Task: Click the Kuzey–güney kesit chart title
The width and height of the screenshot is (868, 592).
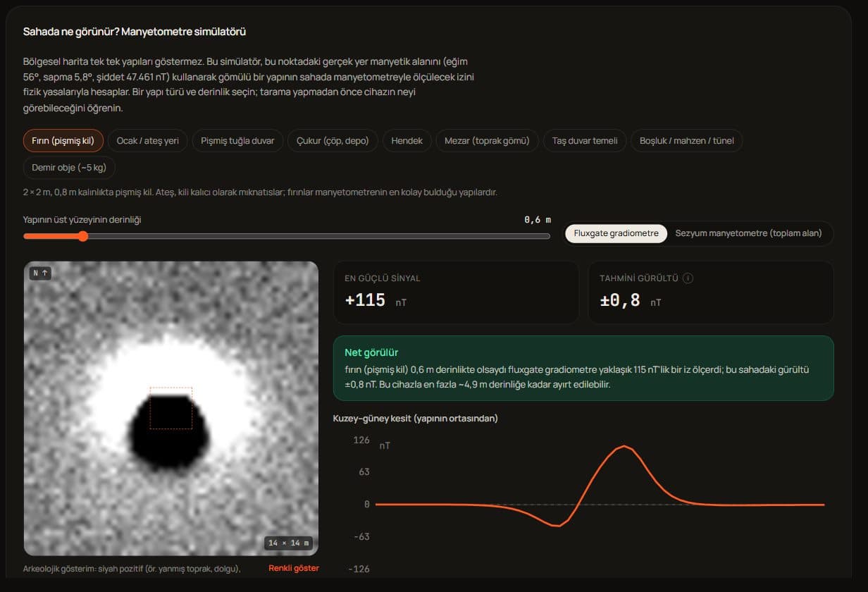Action: pyautogui.click(x=416, y=419)
